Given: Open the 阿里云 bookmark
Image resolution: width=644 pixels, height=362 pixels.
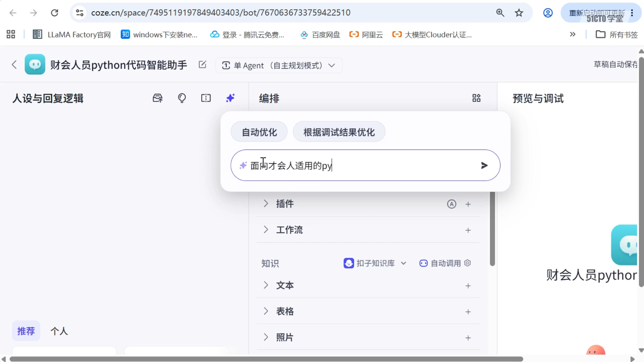Looking at the screenshot, I should click(366, 35).
